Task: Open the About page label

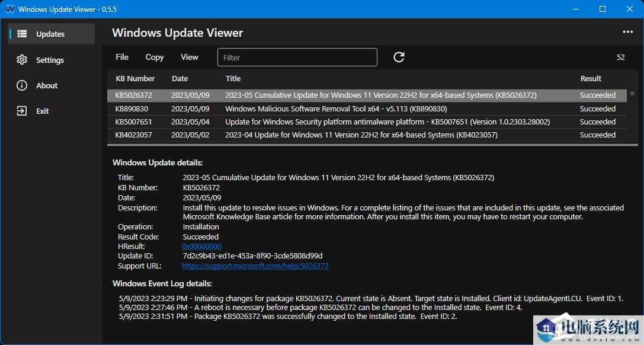Action: (x=47, y=85)
